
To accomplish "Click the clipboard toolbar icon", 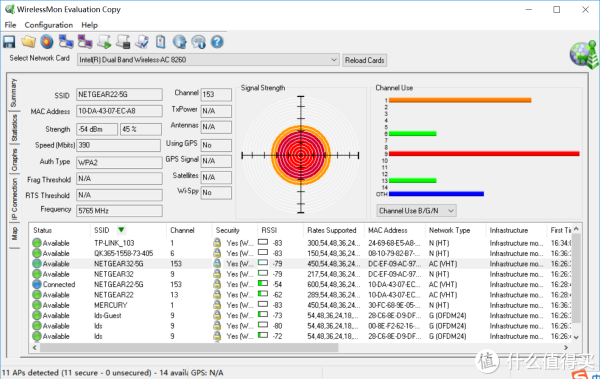I will [x=161, y=42].
